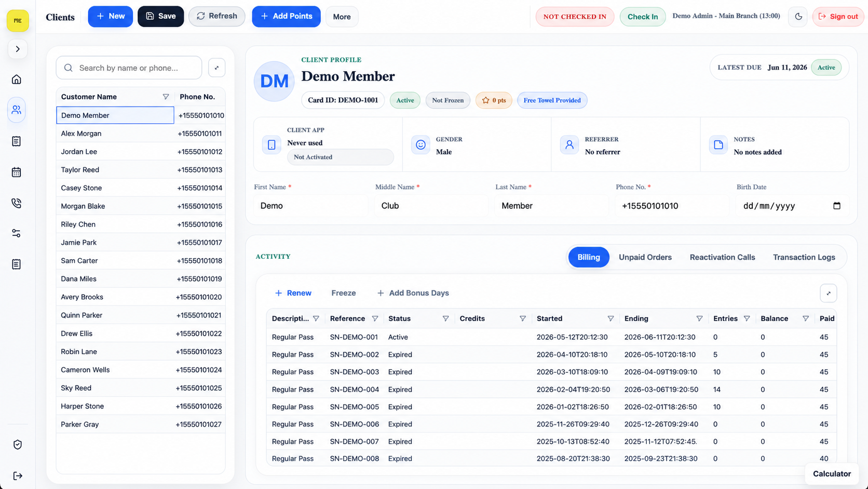Screen dimensions: 868x489
Task: Click Freeze in the billing toolbar
Action: pos(344,293)
